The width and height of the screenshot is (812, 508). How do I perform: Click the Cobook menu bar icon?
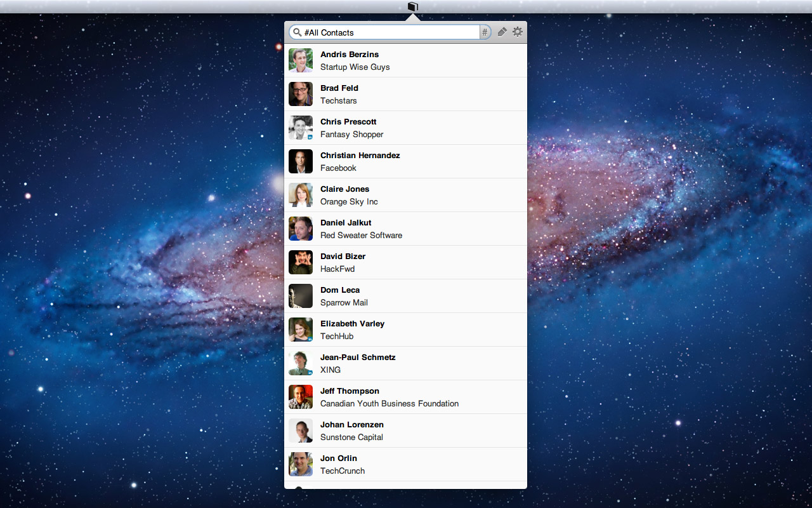[412, 6]
